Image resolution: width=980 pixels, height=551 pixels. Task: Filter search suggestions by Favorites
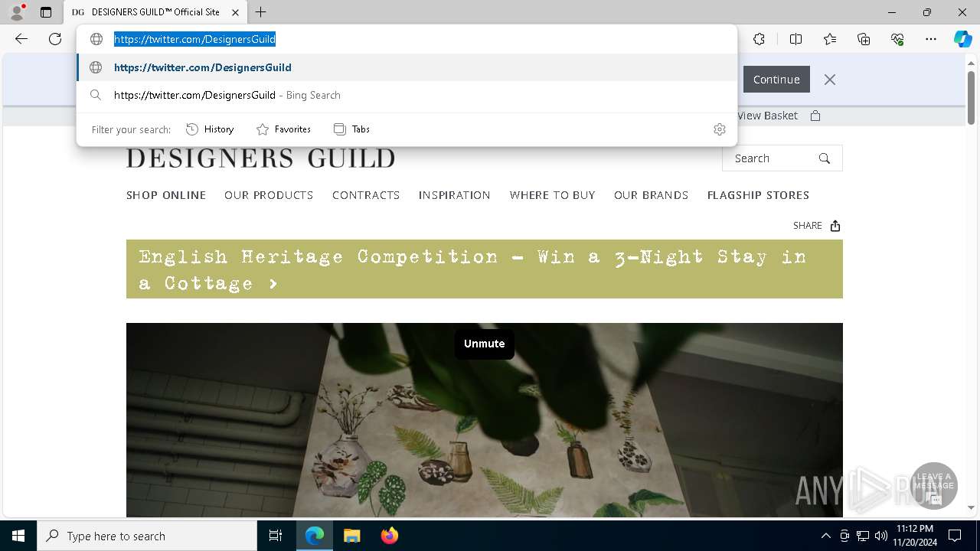pos(283,129)
